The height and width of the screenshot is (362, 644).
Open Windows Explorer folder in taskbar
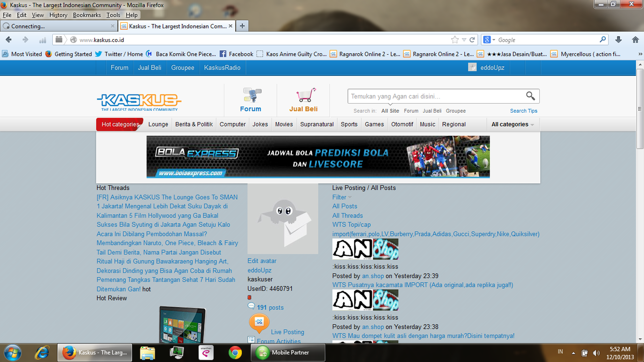tap(147, 352)
